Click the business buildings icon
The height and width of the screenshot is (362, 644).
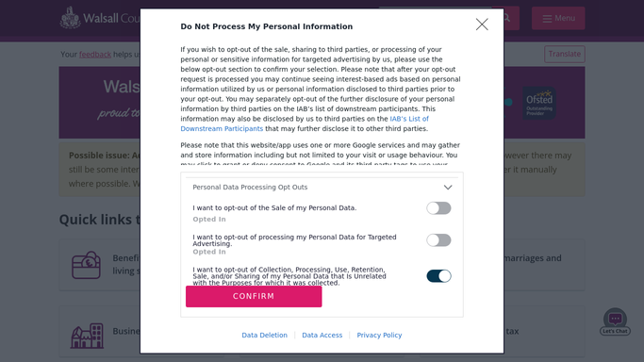click(87, 336)
